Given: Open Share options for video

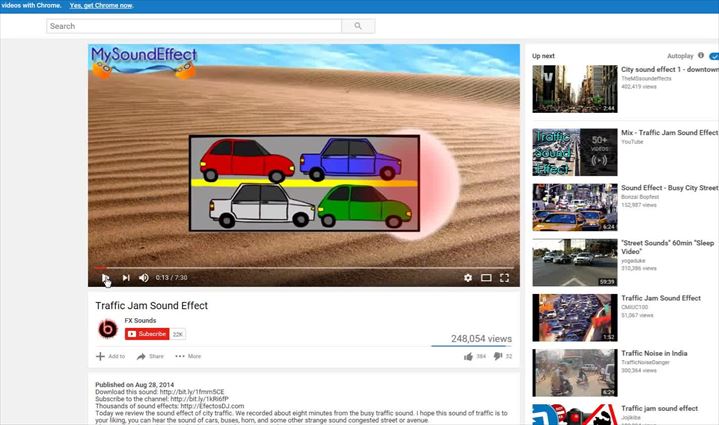Looking at the screenshot, I should 150,356.
